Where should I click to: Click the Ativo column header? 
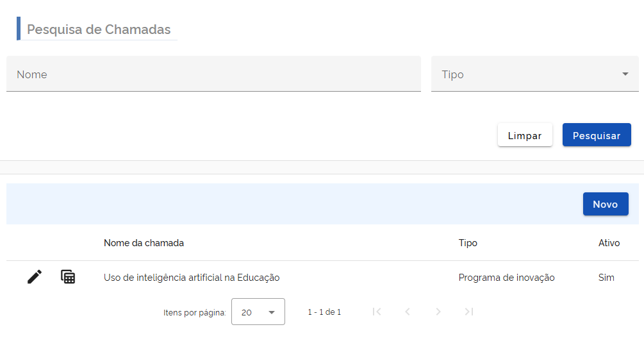pyautogui.click(x=609, y=243)
